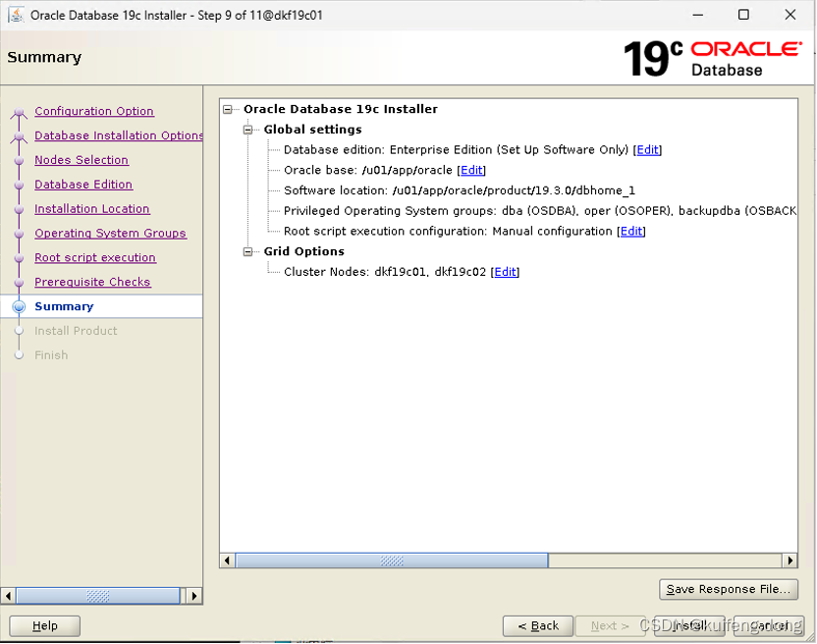The image size is (817, 644).
Task: Click the Save Response File button
Action: (729, 590)
